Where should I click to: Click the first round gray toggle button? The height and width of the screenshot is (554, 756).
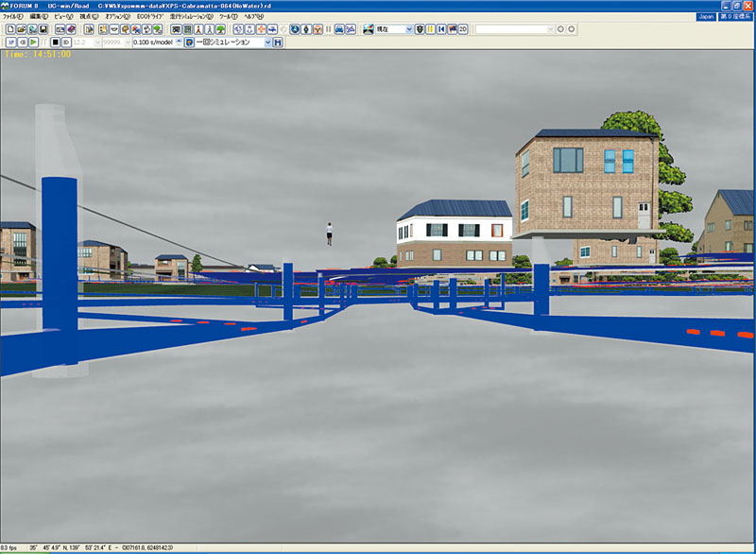point(561,29)
